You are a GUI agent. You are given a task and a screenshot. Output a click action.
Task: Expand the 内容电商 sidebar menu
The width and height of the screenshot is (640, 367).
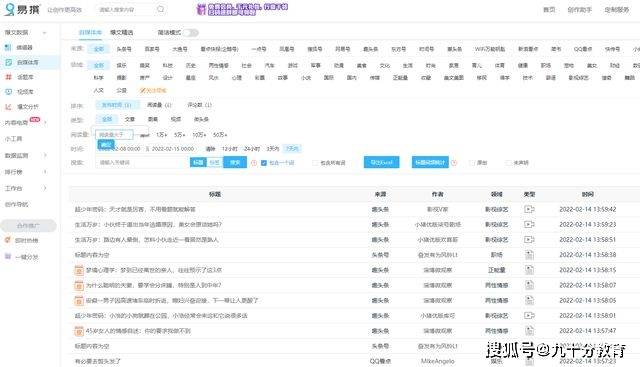point(45,122)
